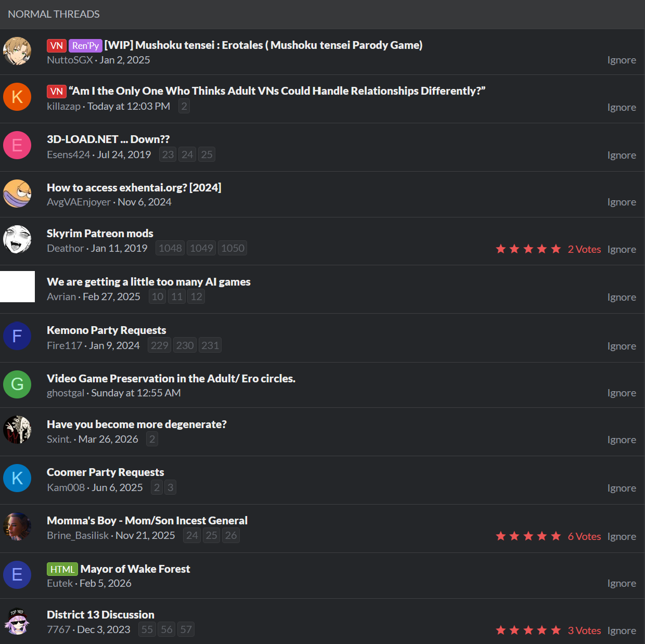This screenshot has height=644, width=645.
Task: Click the star rating on Skyrim Patreon mods
Action: (x=528, y=249)
